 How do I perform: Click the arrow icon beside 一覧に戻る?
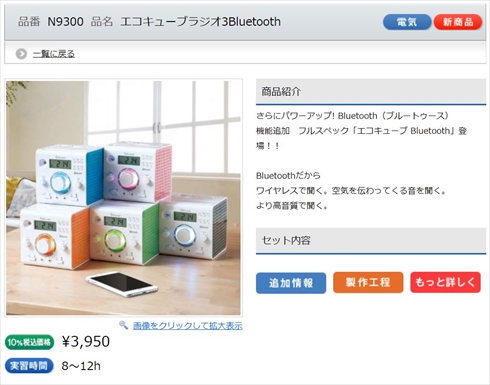(x=21, y=54)
